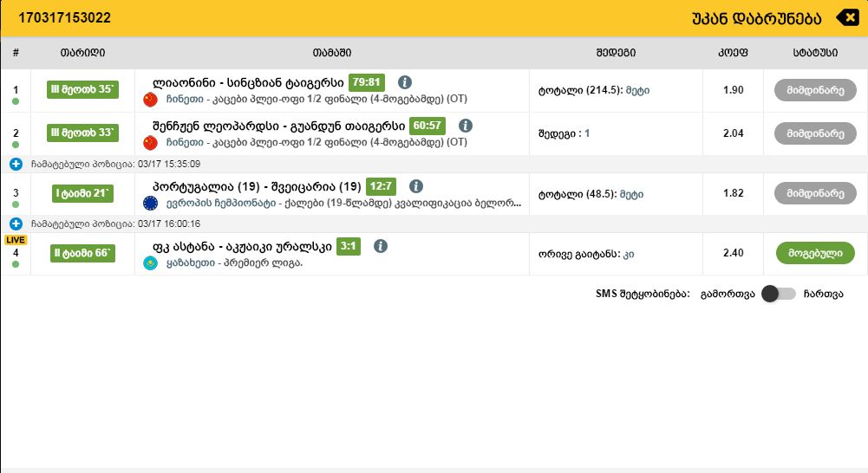Screen dimensions: 868x473
Task: Open info icon for პორტუგალია (19) match
Action: click(x=416, y=186)
